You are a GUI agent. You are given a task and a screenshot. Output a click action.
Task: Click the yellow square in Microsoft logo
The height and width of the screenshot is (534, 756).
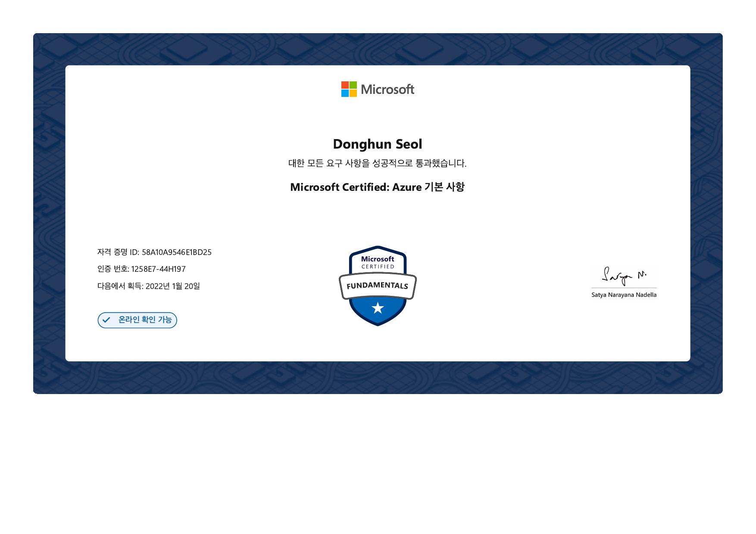pyautogui.click(x=353, y=93)
